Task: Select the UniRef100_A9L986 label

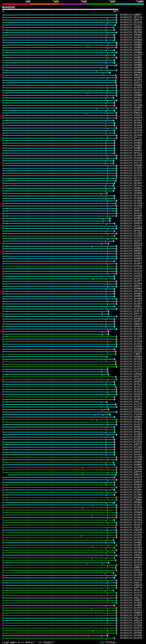Action: [131, 552]
